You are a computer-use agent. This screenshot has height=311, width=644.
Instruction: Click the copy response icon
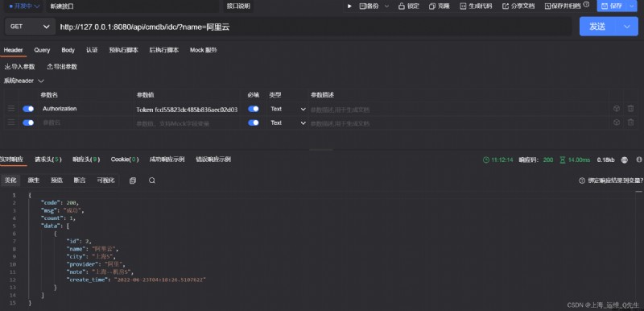pos(133,180)
